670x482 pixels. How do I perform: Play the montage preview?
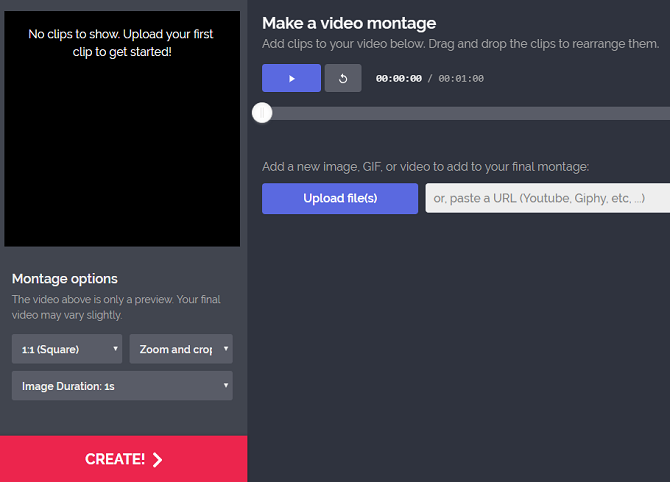[x=291, y=78]
